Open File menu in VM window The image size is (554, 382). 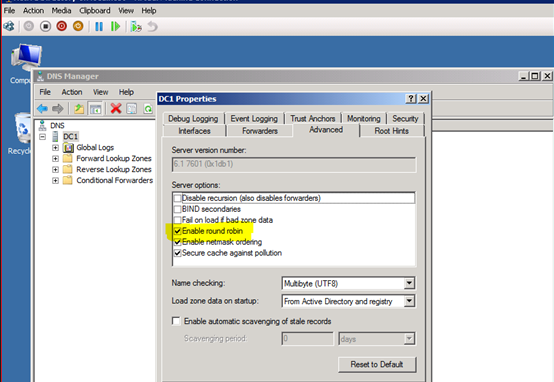(x=10, y=11)
